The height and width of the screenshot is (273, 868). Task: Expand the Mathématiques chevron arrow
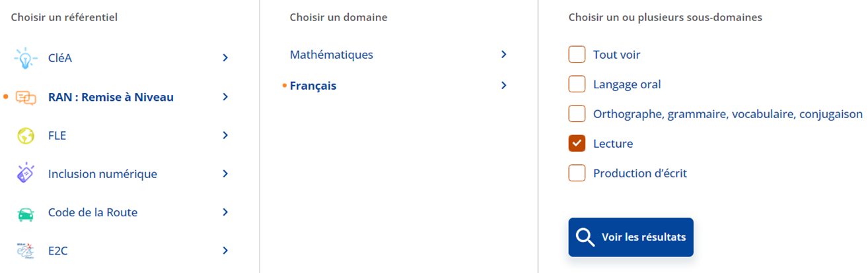[x=504, y=55]
